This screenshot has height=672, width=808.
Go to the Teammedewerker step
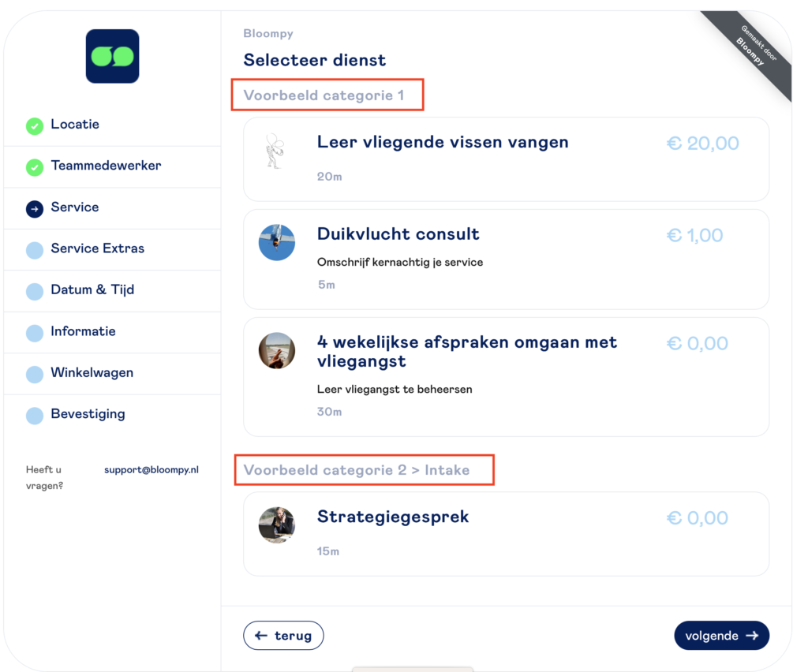[x=106, y=166]
